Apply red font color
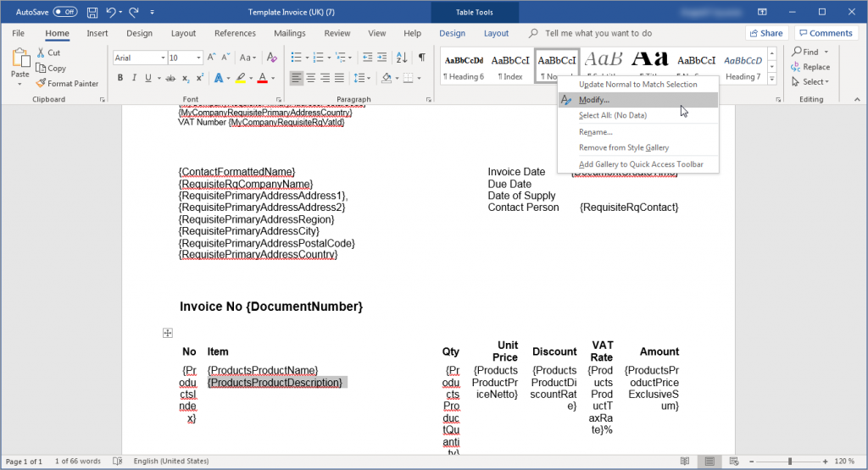The width and height of the screenshot is (868, 470). click(x=263, y=78)
